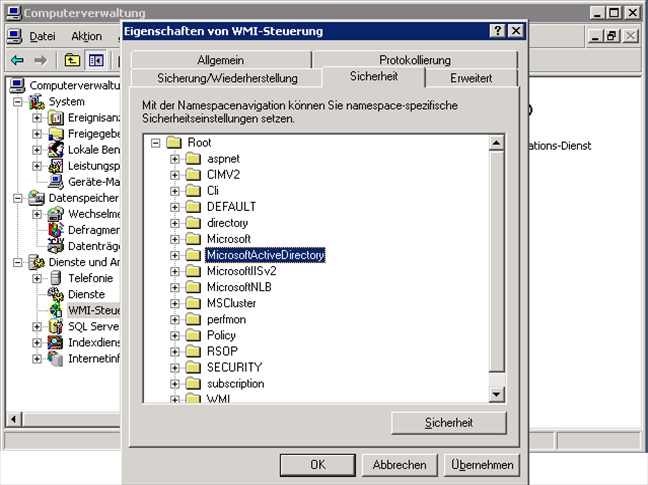Click the Datenspeicher icon
The height and width of the screenshot is (485, 648).
click(37, 198)
